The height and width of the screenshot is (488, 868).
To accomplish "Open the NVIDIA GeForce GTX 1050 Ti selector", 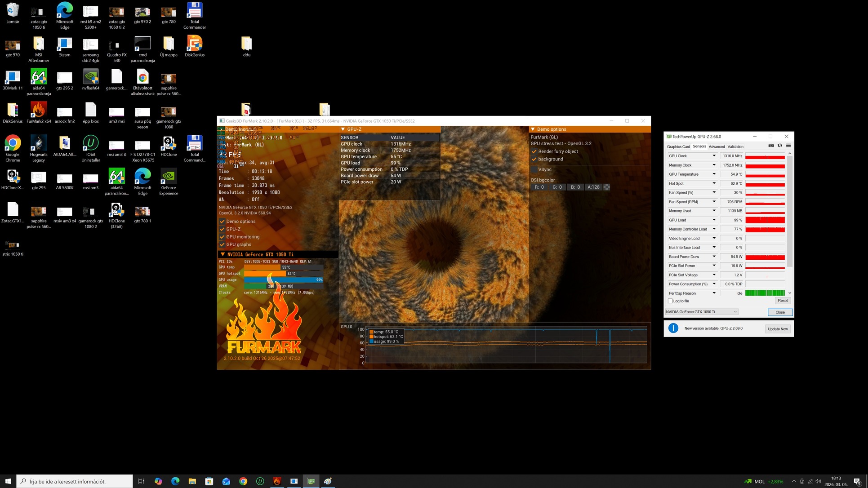I will [701, 312].
